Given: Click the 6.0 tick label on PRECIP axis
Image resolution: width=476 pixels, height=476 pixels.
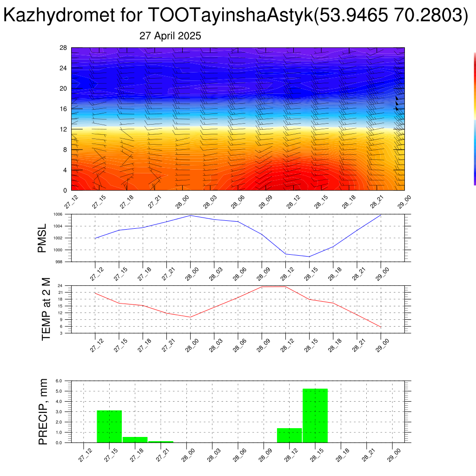Looking at the screenshot, I should tap(59, 381).
